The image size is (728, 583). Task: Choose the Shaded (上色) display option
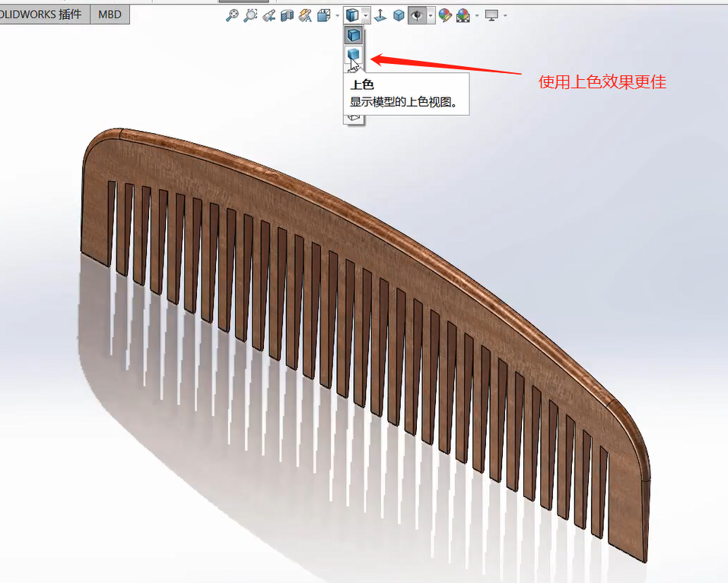[354, 55]
